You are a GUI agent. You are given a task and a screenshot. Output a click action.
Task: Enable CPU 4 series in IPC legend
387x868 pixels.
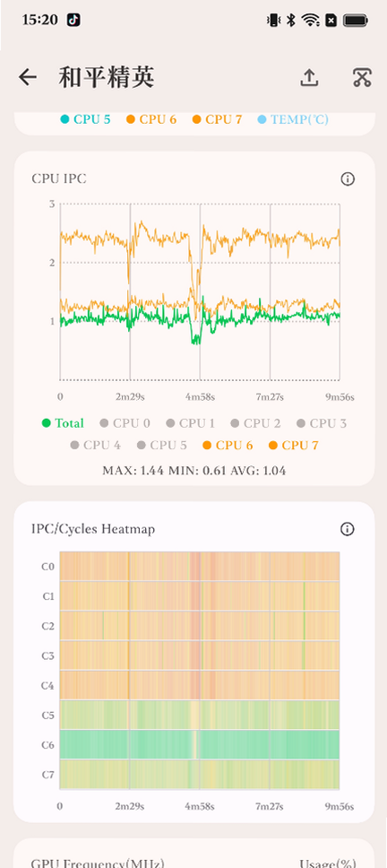(96, 445)
